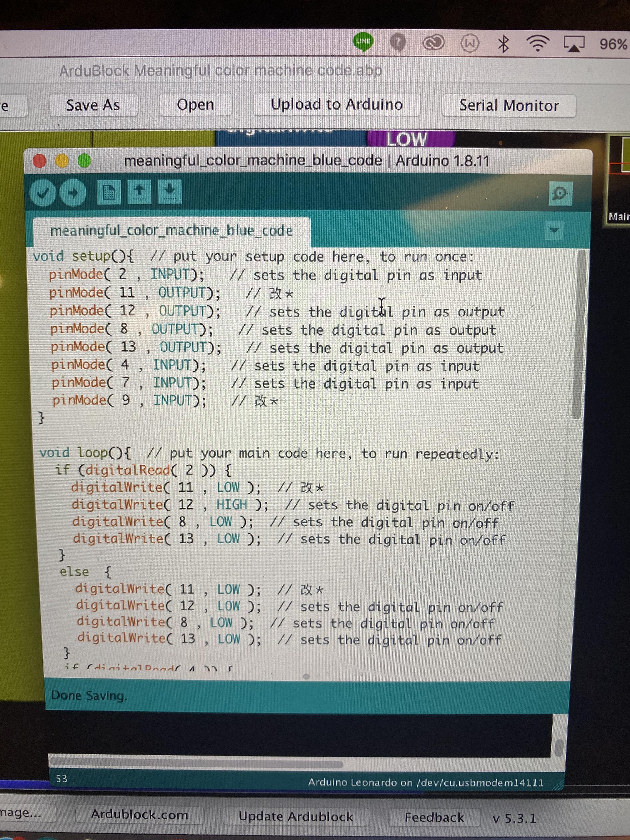Image resolution: width=630 pixels, height=840 pixels.
Task: Click the Open button in ArduBlock
Action: pos(195,104)
